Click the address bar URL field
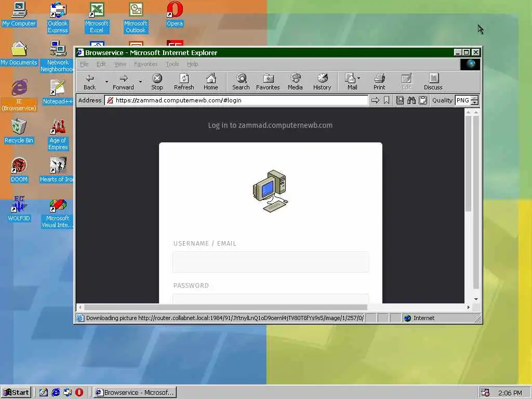The width and height of the screenshot is (532, 399). pyautogui.click(x=236, y=100)
